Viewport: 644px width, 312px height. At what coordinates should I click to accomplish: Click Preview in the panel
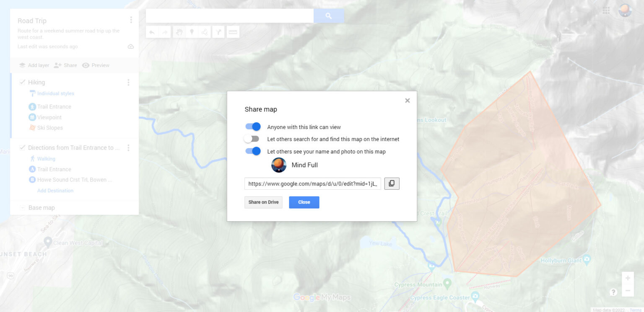pos(96,65)
